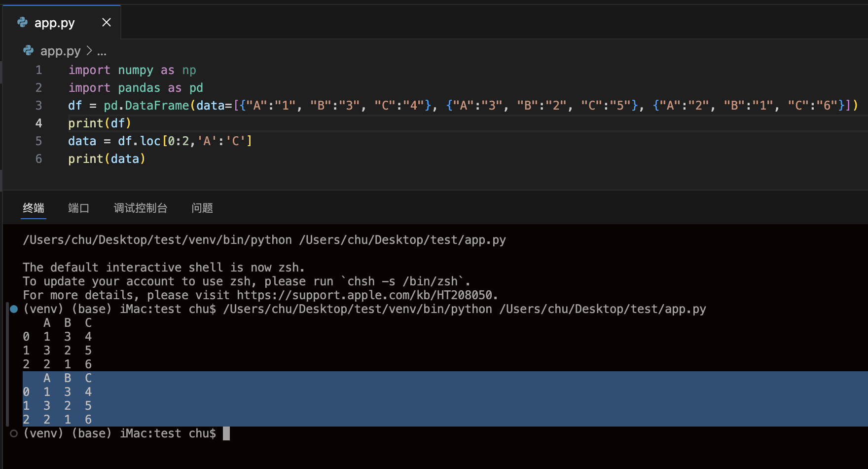Show the 调试控制台 panel tab
The image size is (868, 469).
pos(141,208)
